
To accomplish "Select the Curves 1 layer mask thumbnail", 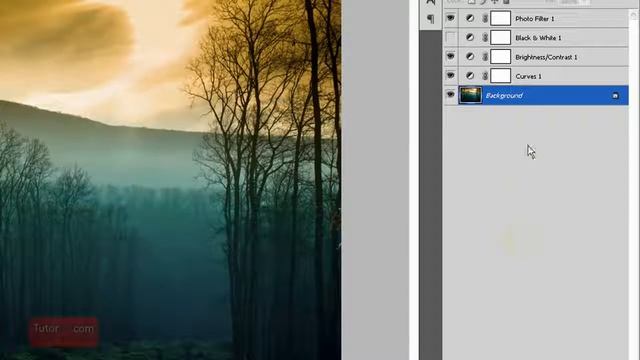I will (x=500, y=76).
